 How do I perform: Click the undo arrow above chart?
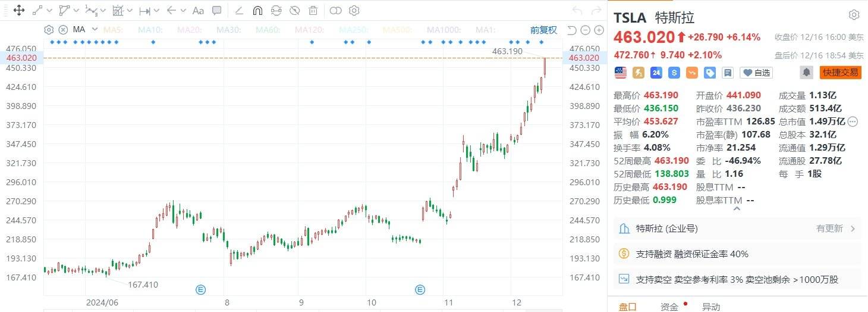(577, 10)
